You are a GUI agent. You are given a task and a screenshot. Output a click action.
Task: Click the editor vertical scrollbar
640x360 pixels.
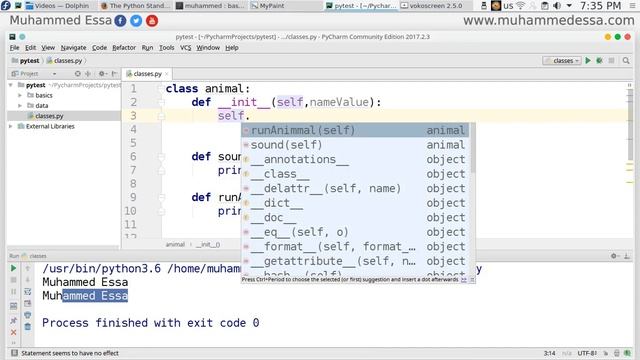point(630,124)
